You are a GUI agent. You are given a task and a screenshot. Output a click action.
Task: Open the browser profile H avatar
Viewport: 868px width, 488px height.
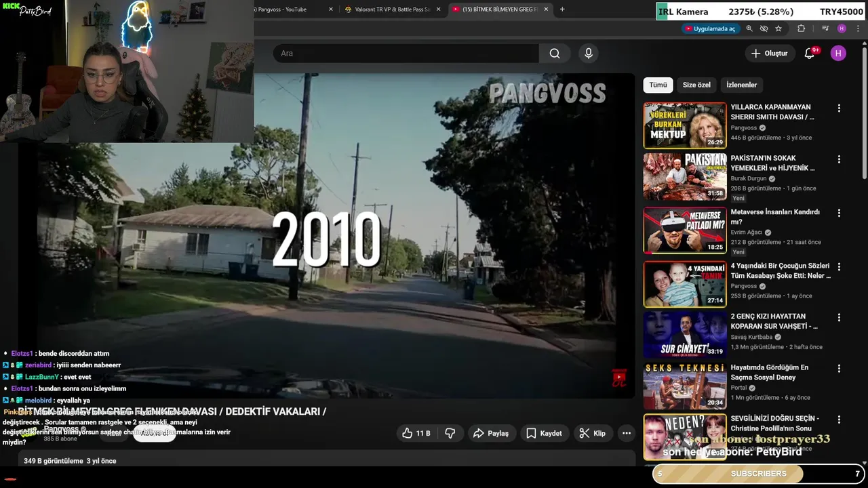click(842, 28)
